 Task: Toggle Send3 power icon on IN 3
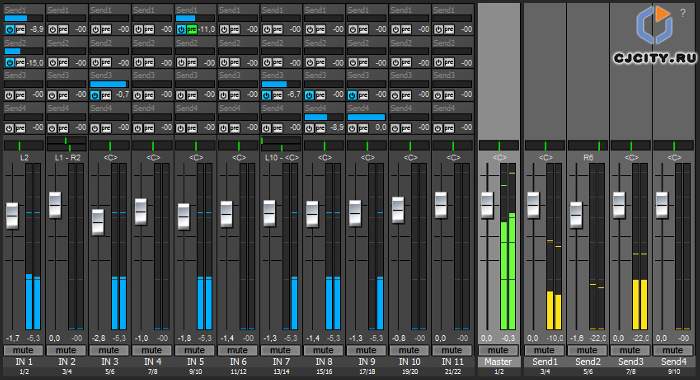pos(95,95)
